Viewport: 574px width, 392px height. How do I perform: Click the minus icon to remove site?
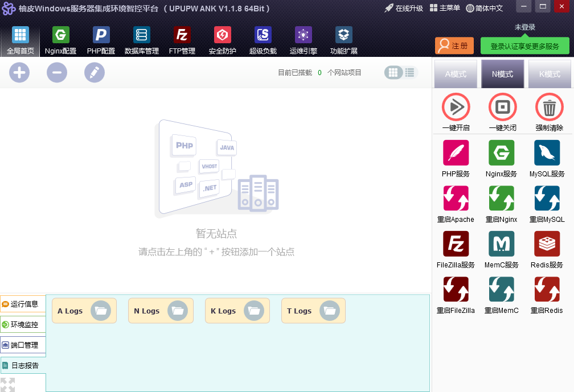57,72
